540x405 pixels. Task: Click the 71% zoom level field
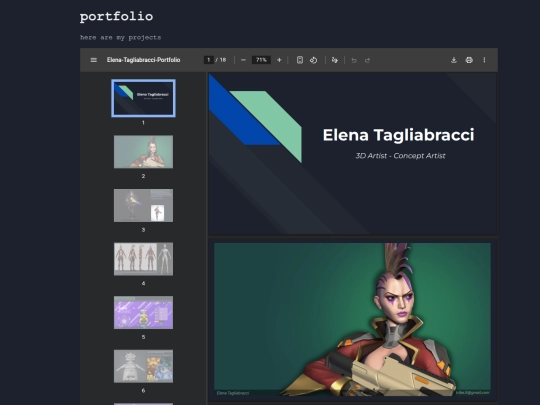coord(261,60)
